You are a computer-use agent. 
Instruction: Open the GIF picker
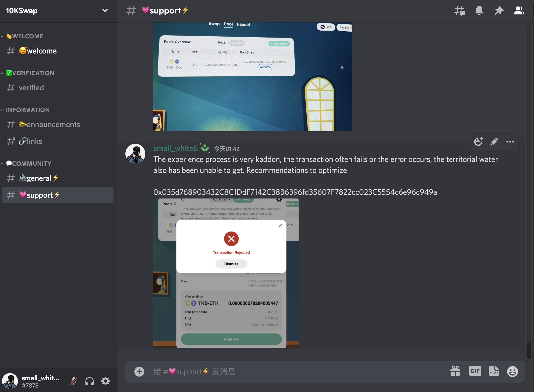(x=475, y=371)
